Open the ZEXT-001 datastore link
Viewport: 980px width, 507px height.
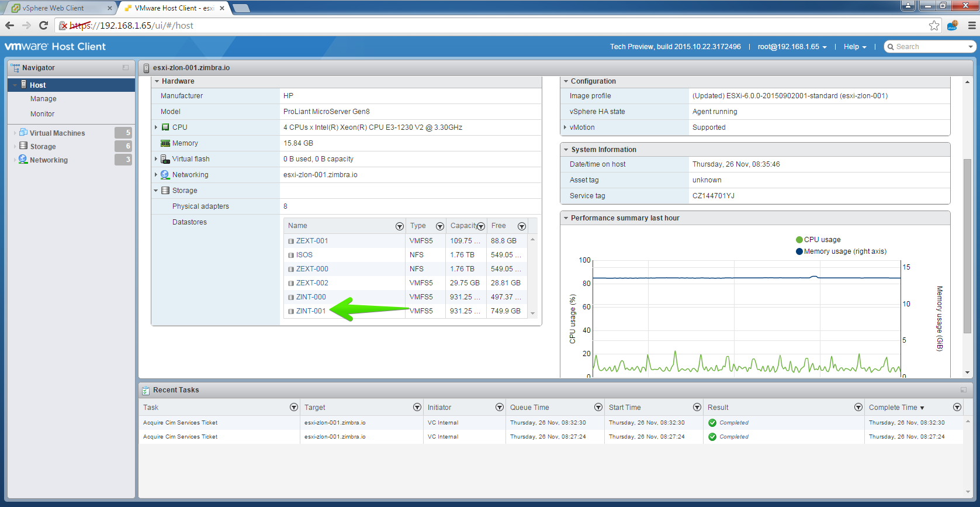312,241
